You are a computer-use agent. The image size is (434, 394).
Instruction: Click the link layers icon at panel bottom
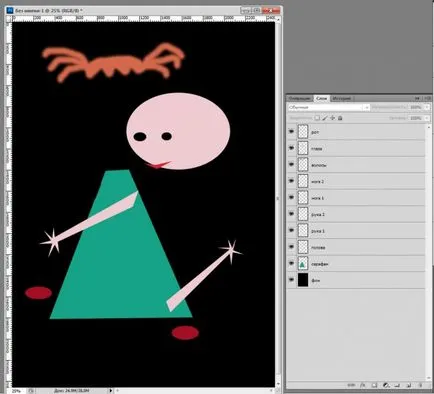pos(351,385)
